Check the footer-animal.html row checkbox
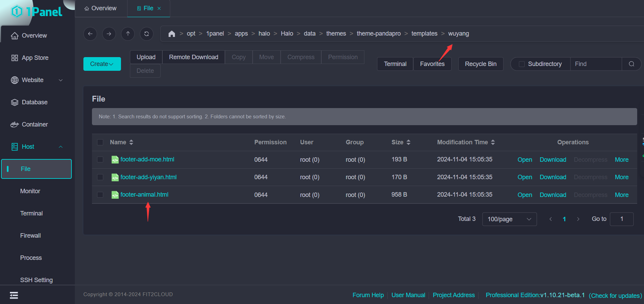 point(100,195)
